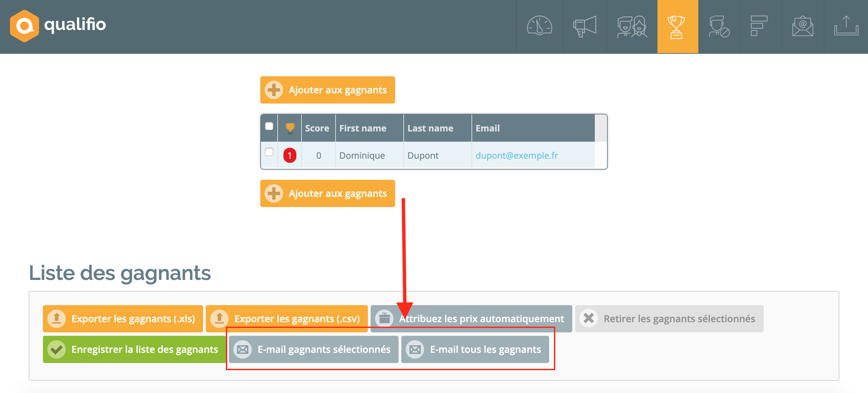
Task: Click E-mail tous les gagnants
Action: tap(475, 349)
